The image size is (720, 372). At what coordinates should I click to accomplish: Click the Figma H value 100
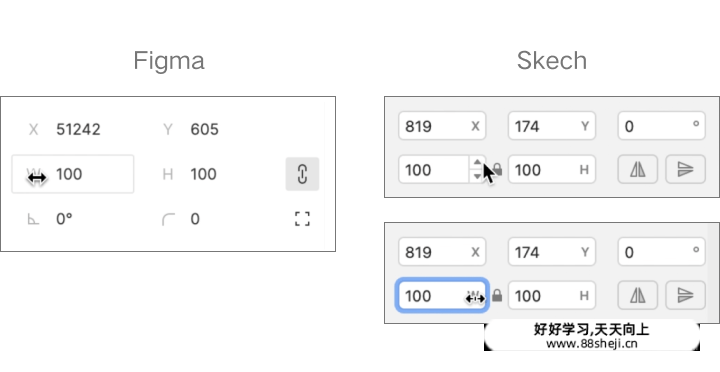tap(203, 174)
